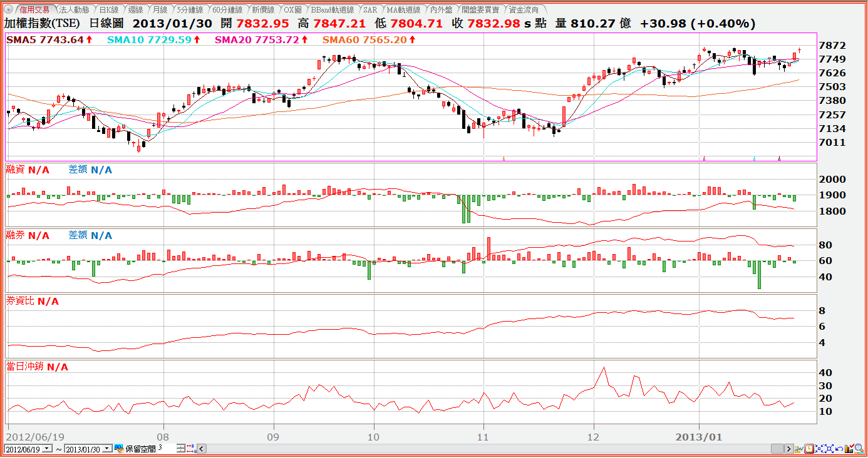Click the 日線圖 label in header
This screenshot has height=458, width=868.
click(x=106, y=24)
